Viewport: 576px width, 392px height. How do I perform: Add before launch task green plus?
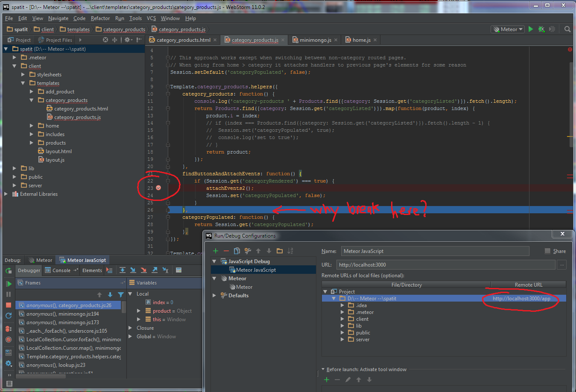[327, 380]
